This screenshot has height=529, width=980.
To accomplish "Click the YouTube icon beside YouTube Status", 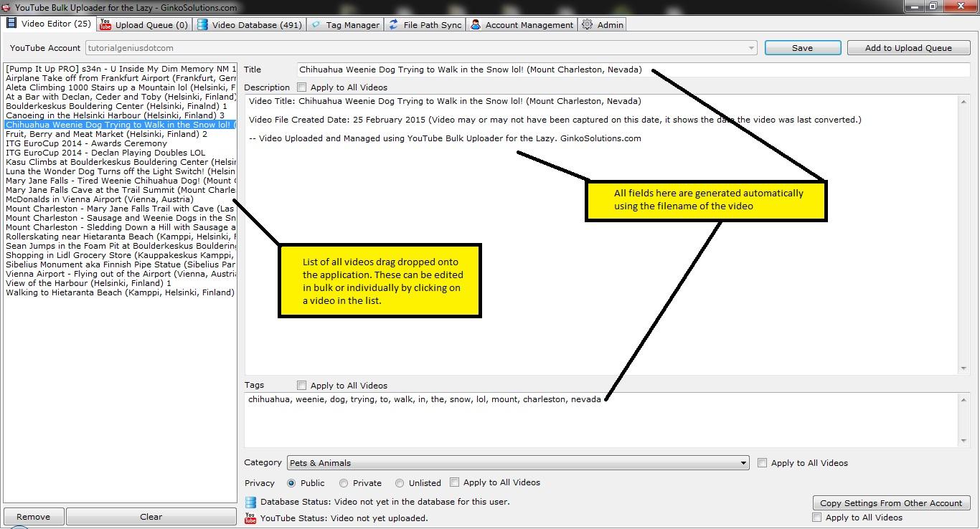I will click(250, 518).
